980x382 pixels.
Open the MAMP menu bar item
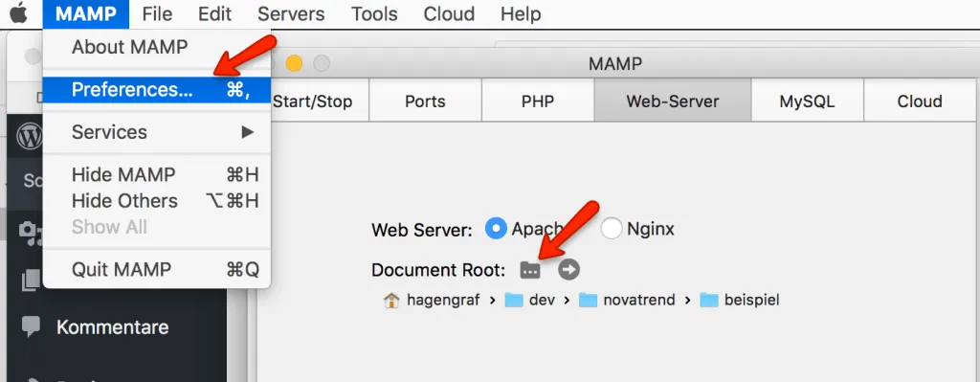(86, 13)
